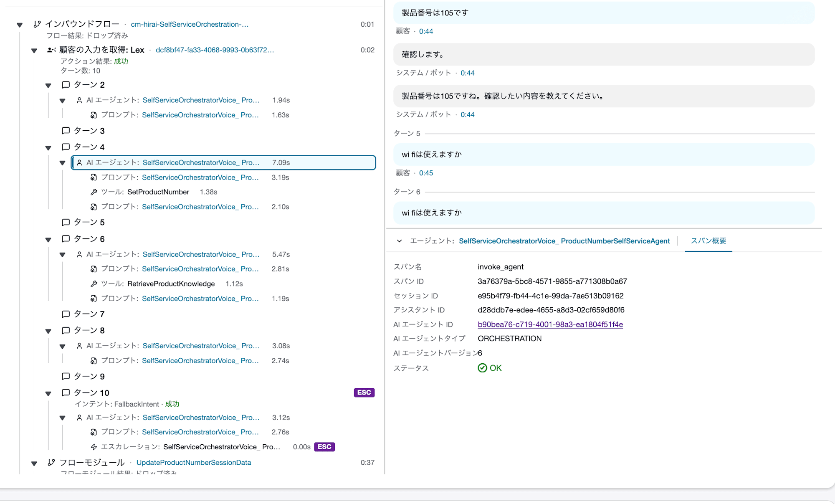The image size is (835, 504).
Task: Click the ターン 7 chat bubble icon
Action: pos(66,314)
